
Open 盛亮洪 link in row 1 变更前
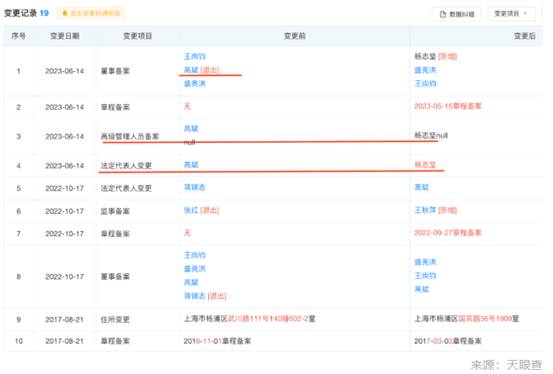pyautogui.click(x=195, y=84)
